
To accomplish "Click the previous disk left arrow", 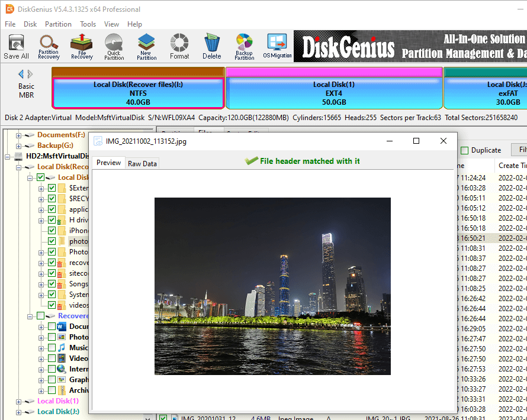I will point(21,74).
